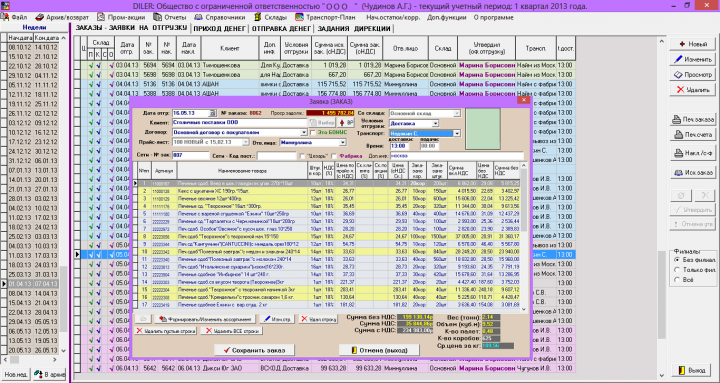The width and height of the screenshot is (720, 383).
Task: Switch to the ОТПРАВКА ДЕНЕГ tab
Action: (x=281, y=28)
